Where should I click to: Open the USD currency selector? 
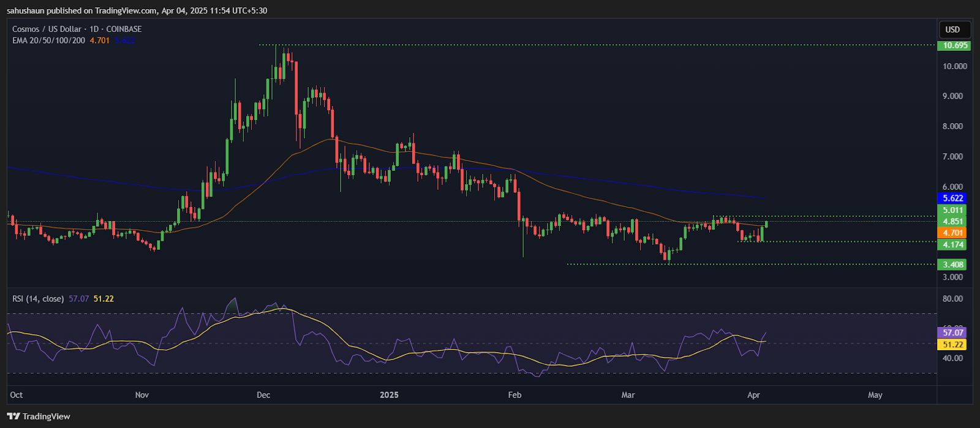pyautogui.click(x=955, y=29)
